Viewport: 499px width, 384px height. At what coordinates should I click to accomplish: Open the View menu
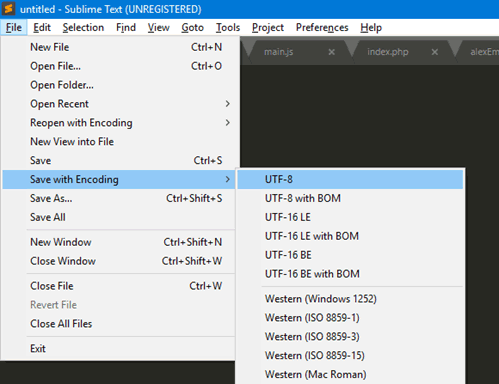(x=159, y=27)
